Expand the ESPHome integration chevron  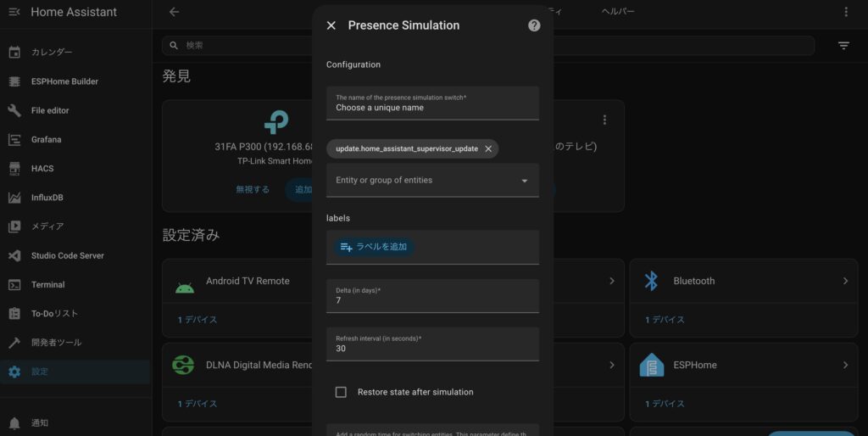pyautogui.click(x=845, y=365)
